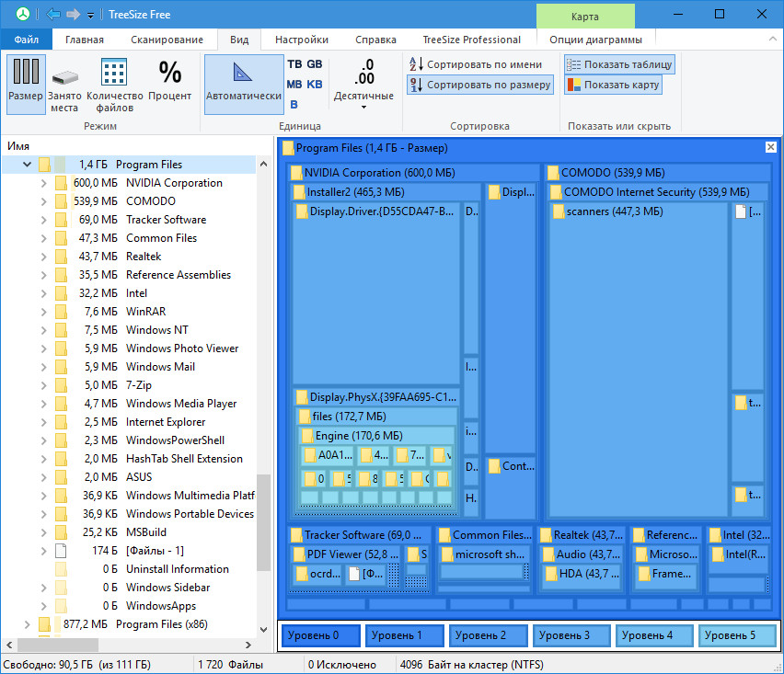Open the Опции диаграммы tab

click(x=595, y=40)
